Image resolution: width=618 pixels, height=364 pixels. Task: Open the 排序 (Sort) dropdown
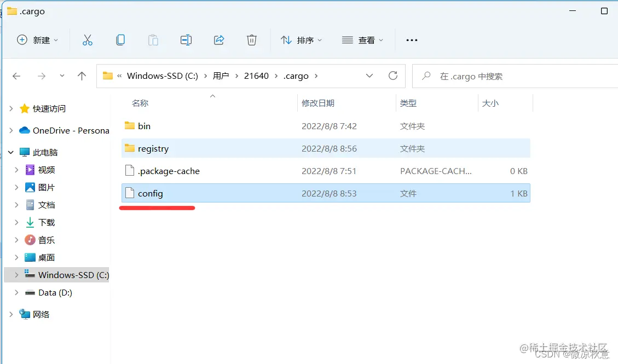point(302,40)
